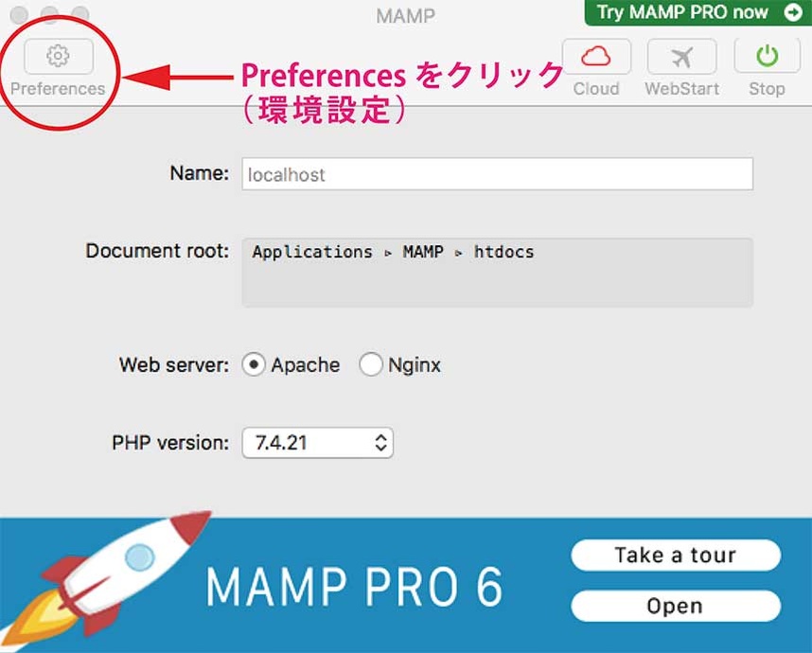The height and width of the screenshot is (653, 812).
Task: Click the Preferences gear icon
Action: point(58,57)
